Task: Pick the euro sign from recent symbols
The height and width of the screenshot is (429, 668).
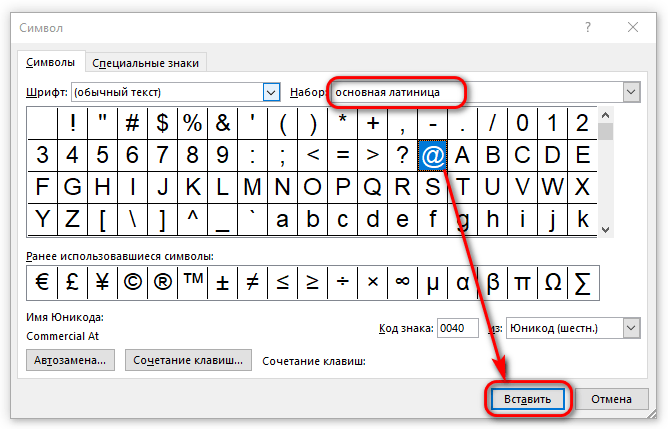Action: (42, 282)
